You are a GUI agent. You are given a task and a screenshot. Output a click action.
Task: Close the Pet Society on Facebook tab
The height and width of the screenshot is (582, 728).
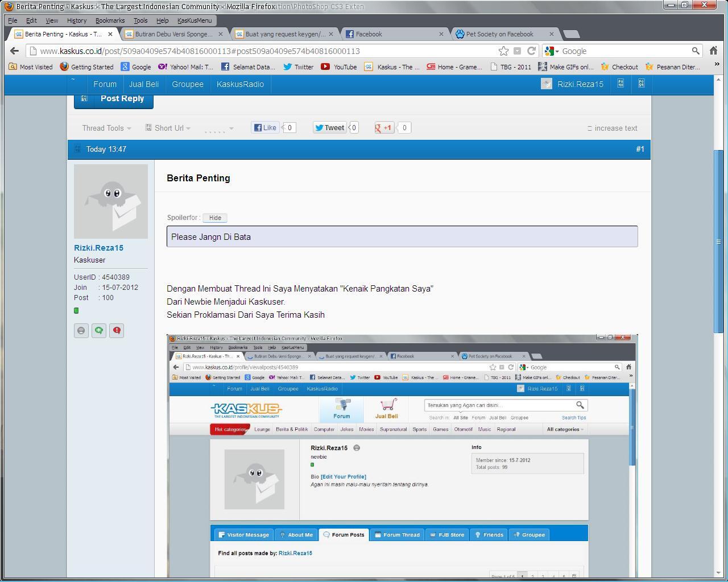coord(551,34)
